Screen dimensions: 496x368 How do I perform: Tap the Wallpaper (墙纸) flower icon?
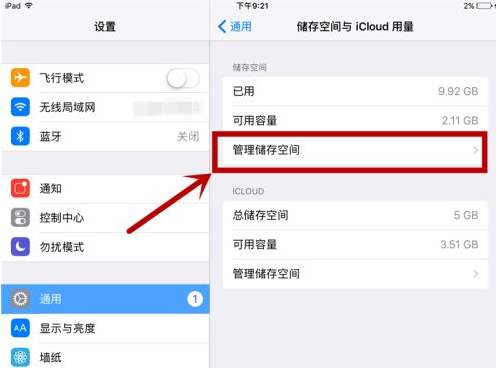pyautogui.click(x=20, y=357)
